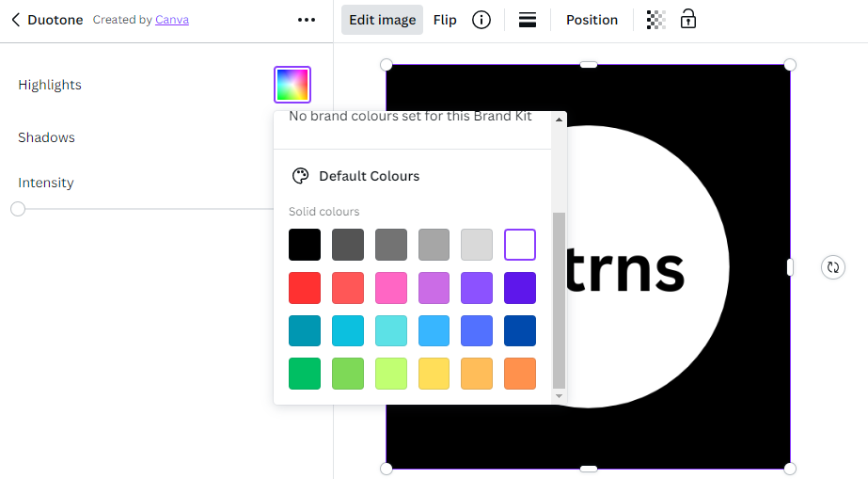This screenshot has height=479, width=868.
Task: Select the pale turquoise swatch
Action: coord(391,330)
